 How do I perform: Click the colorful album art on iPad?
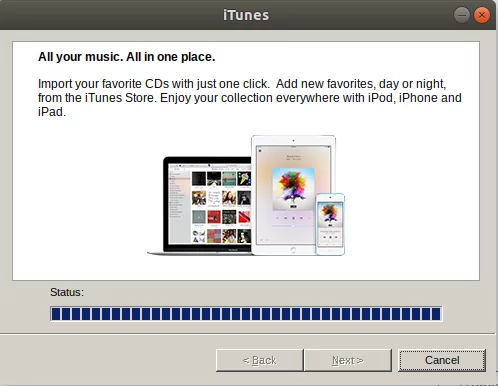click(293, 189)
